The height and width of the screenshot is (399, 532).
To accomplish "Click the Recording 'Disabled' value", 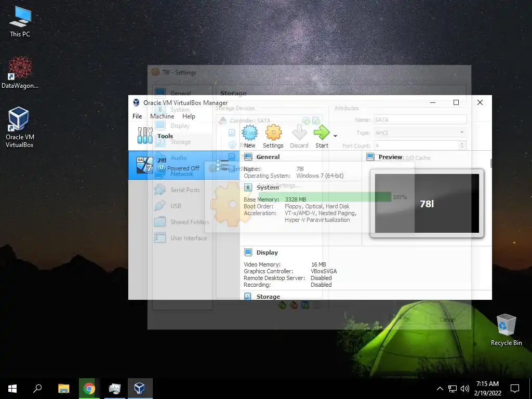I will pyautogui.click(x=321, y=285).
